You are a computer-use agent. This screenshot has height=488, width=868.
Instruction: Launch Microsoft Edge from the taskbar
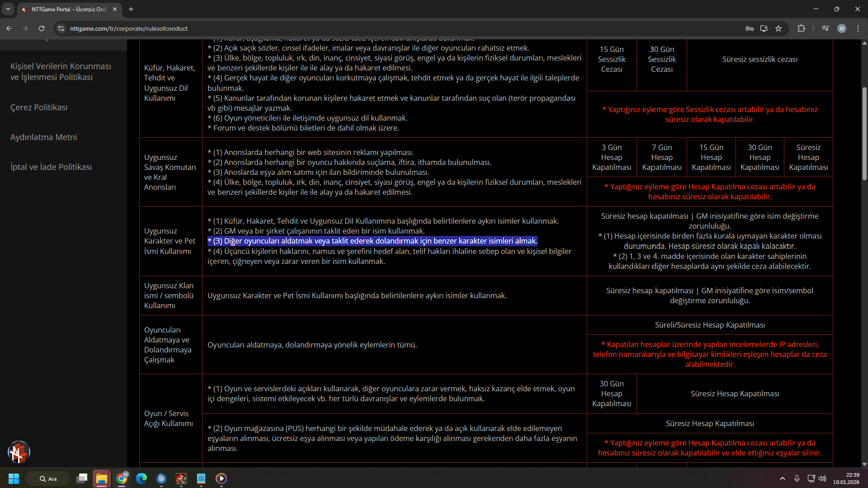click(142, 479)
